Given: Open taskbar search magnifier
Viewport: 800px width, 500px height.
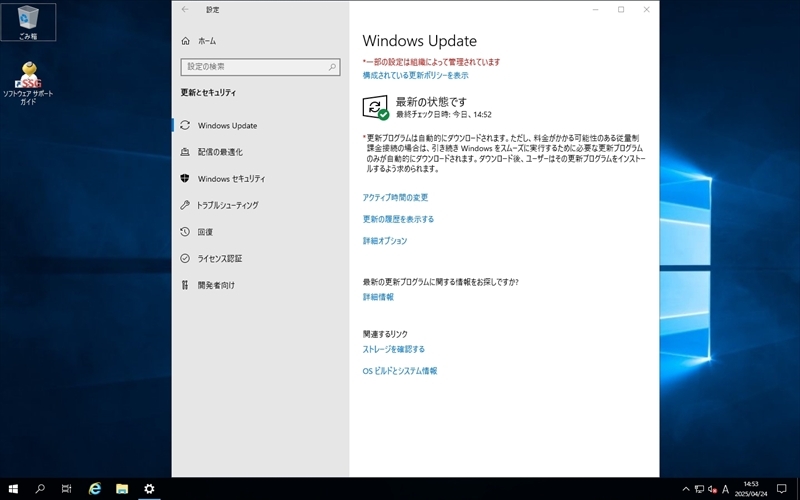Looking at the screenshot, I should point(40,489).
